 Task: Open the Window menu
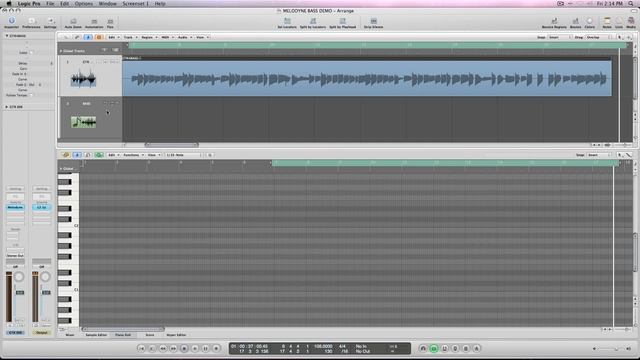(x=108, y=4)
